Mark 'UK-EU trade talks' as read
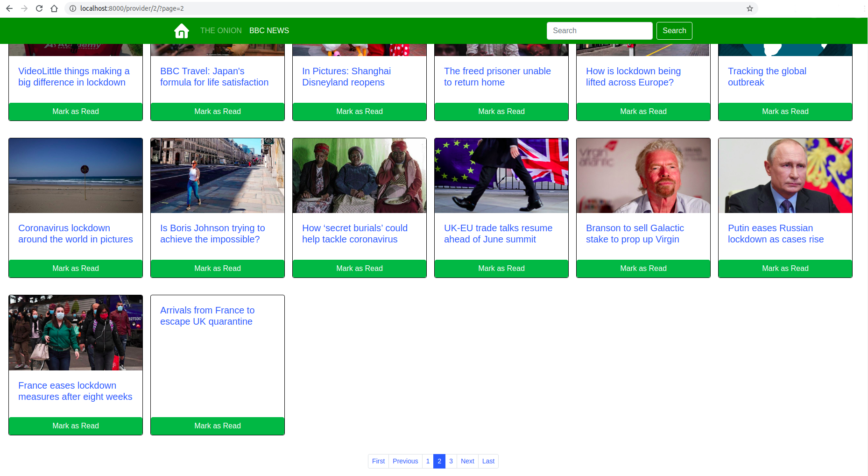868x476 pixels. (501, 269)
